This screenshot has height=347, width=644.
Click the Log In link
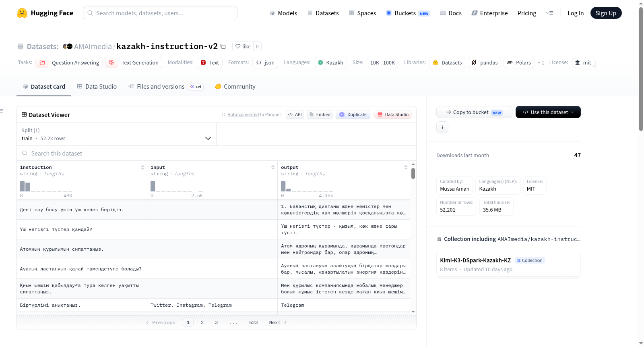click(x=576, y=13)
